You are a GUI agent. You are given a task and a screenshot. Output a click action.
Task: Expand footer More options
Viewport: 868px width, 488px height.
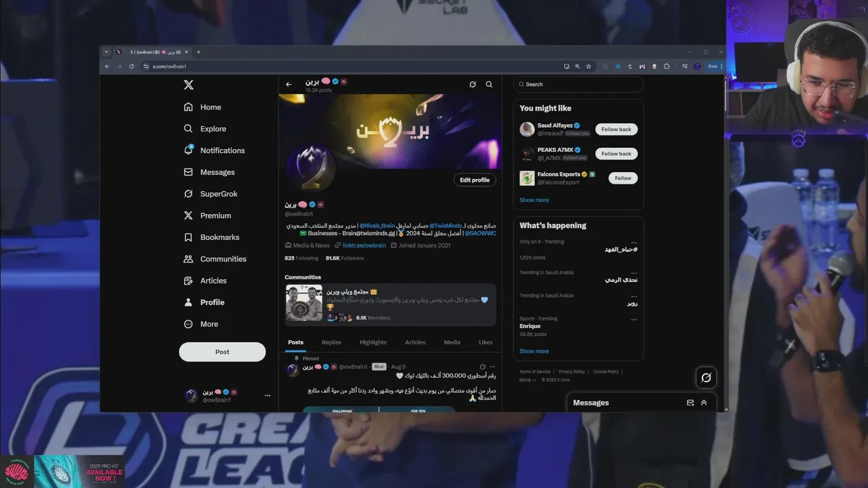pos(528,380)
